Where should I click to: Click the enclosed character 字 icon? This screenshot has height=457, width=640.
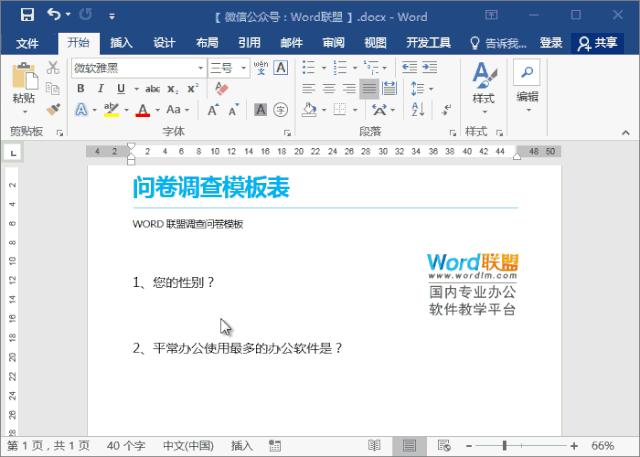(x=280, y=109)
